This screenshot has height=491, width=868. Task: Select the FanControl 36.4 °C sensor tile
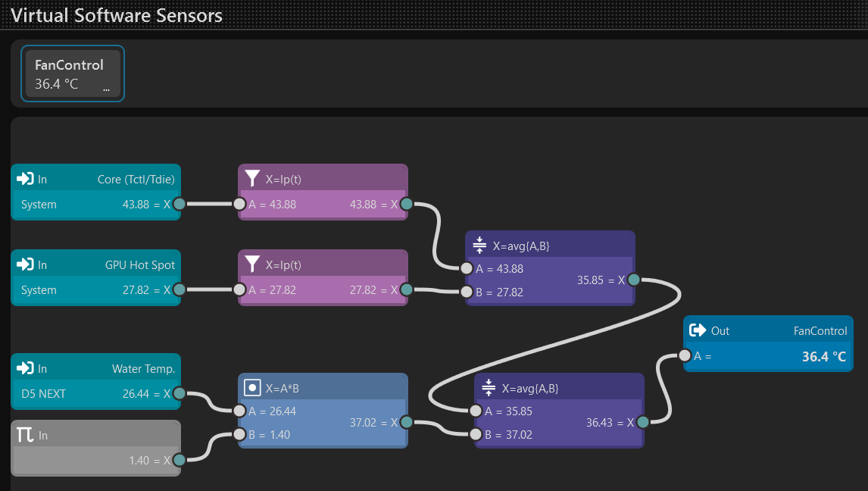70,73
